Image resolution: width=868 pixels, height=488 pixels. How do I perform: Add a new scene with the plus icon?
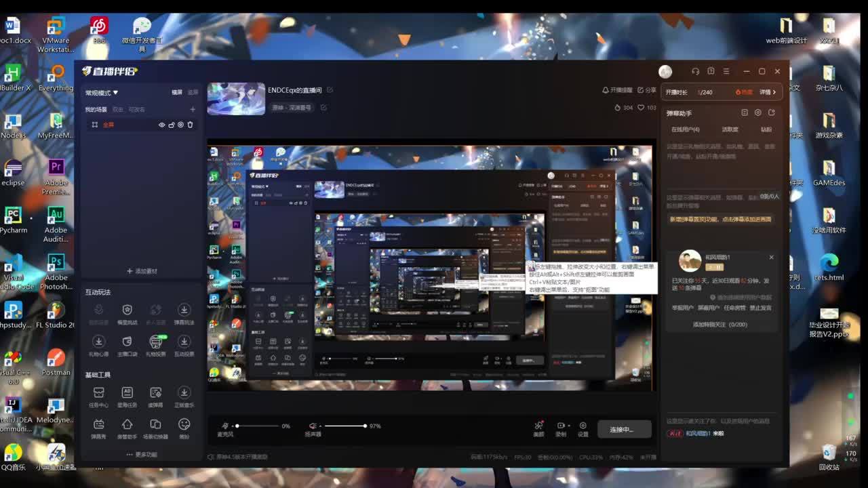click(193, 109)
